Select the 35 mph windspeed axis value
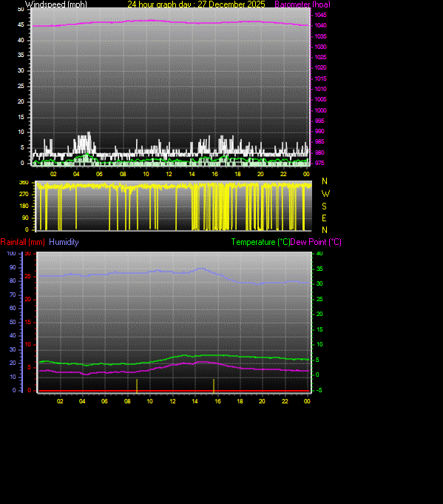The width and height of the screenshot is (443, 504). click(21, 55)
